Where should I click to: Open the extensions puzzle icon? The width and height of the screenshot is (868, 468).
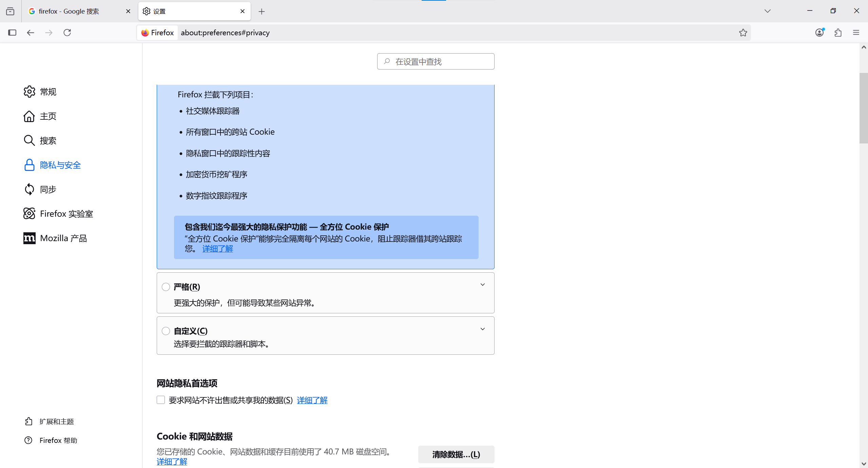[838, 33]
